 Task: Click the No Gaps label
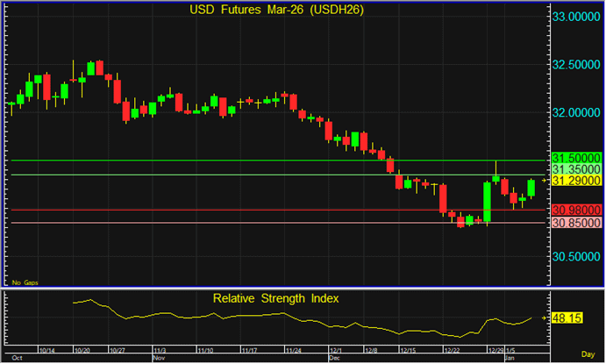pos(25,282)
